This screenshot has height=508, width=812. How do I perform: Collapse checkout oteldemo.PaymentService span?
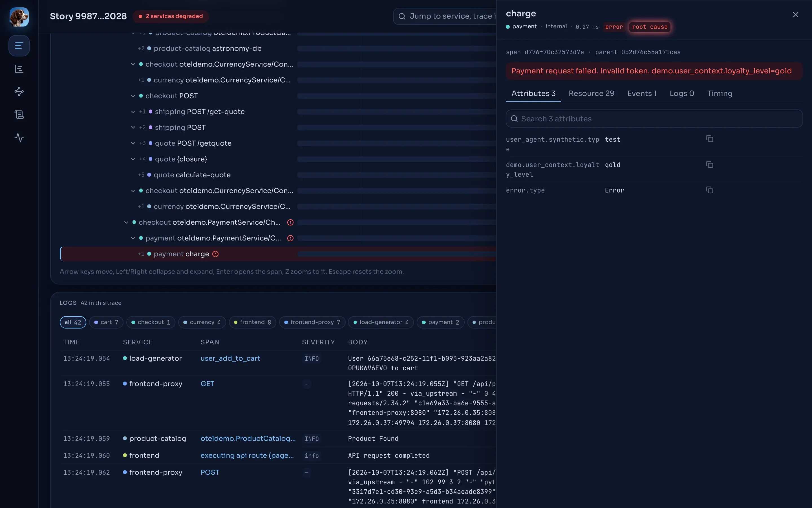point(126,222)
